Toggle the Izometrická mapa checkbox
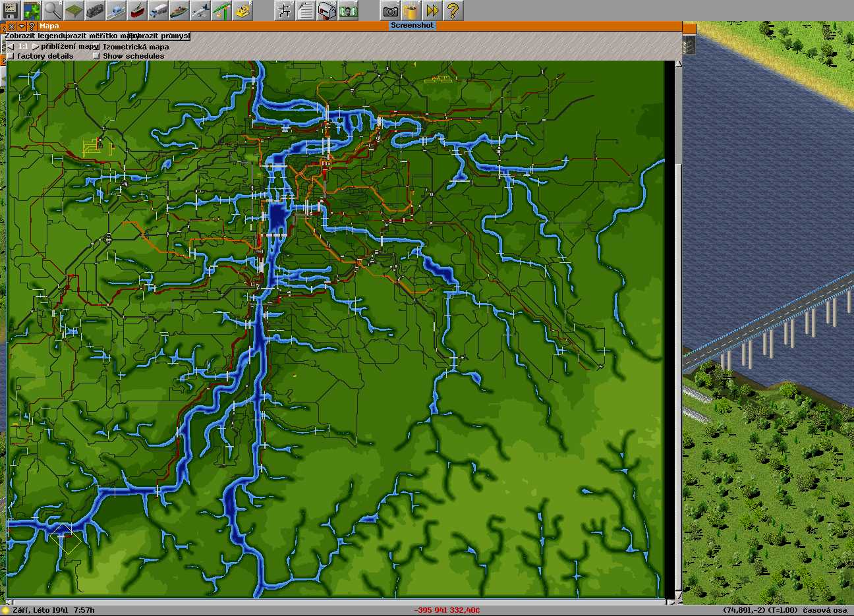 96,47
